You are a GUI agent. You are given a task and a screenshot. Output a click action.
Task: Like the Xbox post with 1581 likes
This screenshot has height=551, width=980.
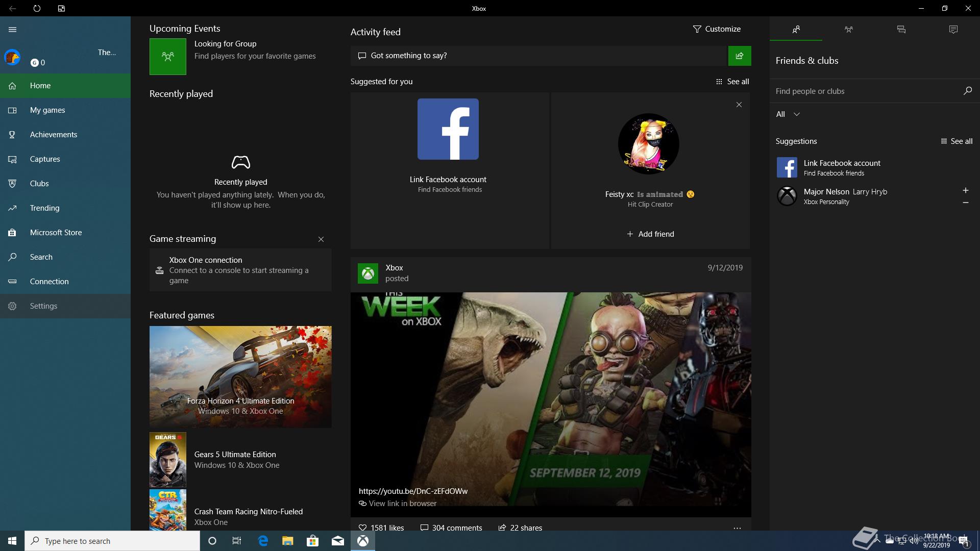pyautogui.click(x=381, y=528)
